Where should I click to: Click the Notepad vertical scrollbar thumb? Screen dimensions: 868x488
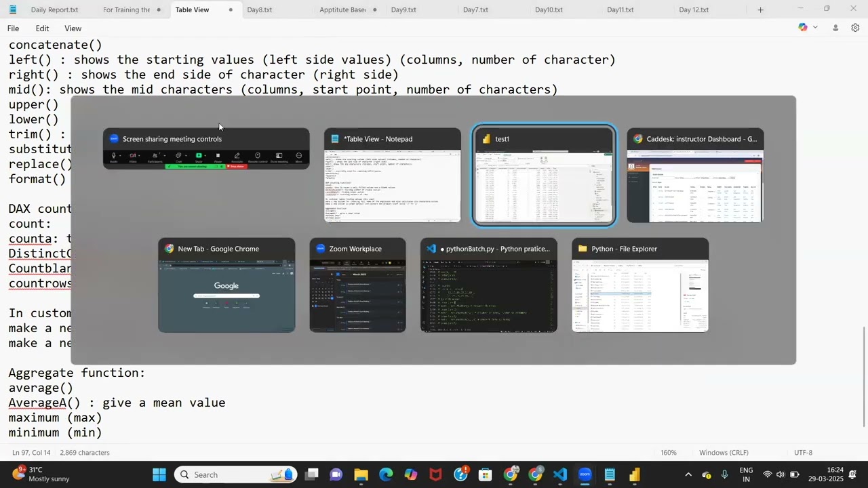[x=864, y=377]
